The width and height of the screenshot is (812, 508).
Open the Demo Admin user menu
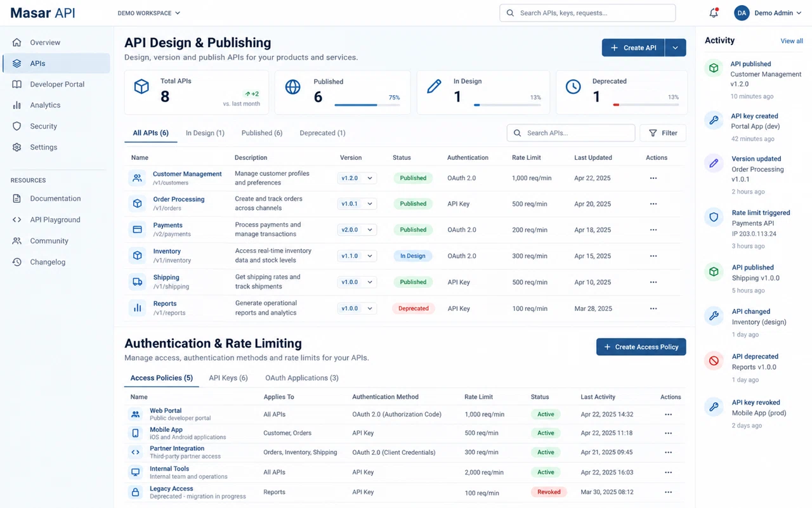768,13
